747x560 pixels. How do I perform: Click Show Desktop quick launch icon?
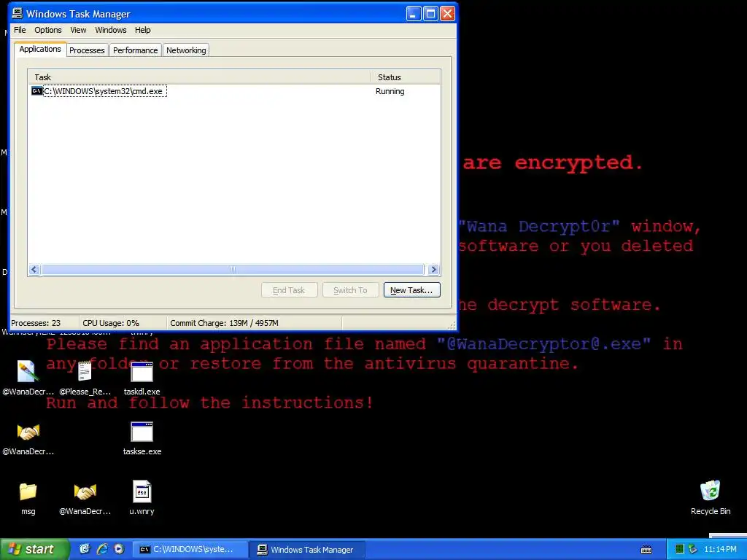[x=85, y=549]
